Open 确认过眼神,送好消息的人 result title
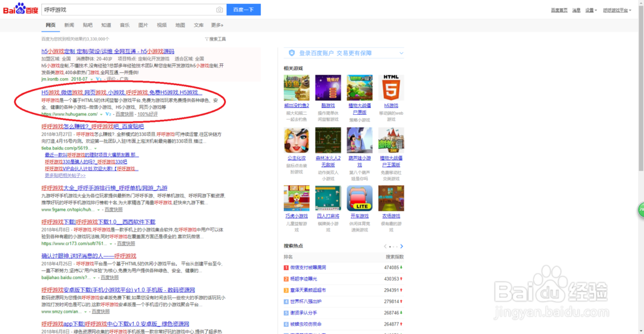 click(x=89, y=256)
